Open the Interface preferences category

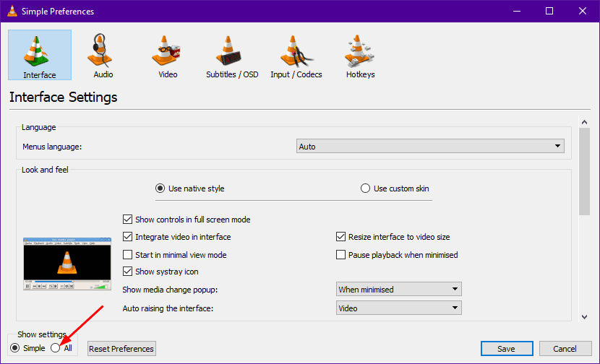pyautogui.click(x=40, y=55)
